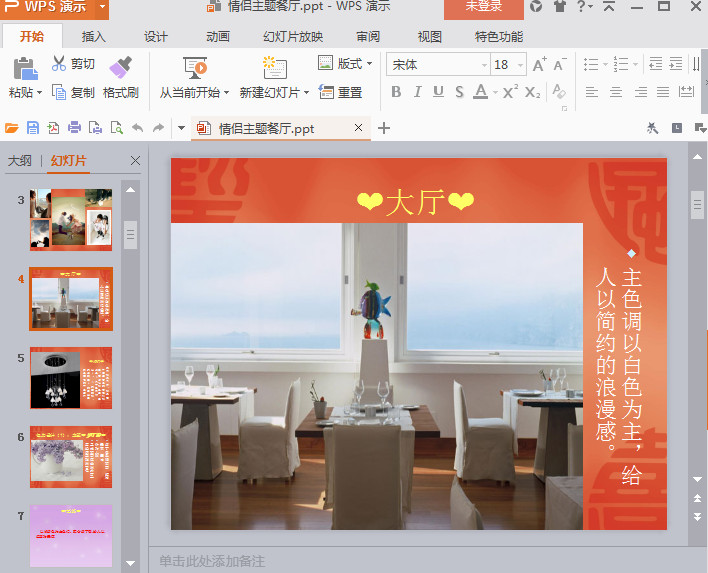The image size is (708, 573).
Task: Click the Paste clipboard icon
Action: (25, 69)
